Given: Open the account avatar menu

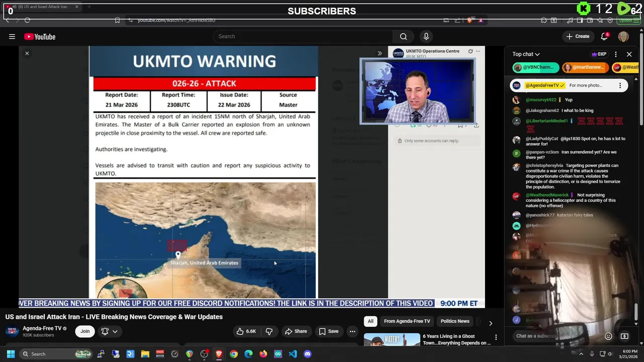Looking at the screenshot, I should click(623, 36).
